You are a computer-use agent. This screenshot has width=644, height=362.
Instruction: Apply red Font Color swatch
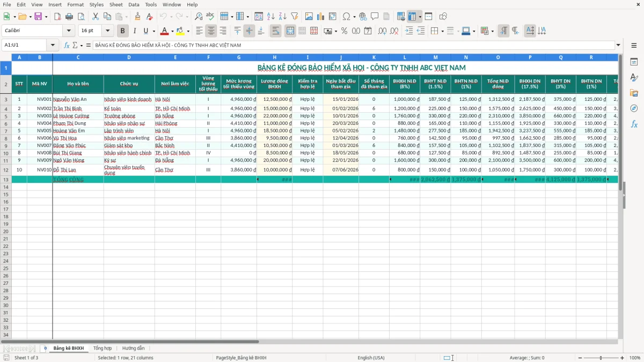[x=165, y=31]
